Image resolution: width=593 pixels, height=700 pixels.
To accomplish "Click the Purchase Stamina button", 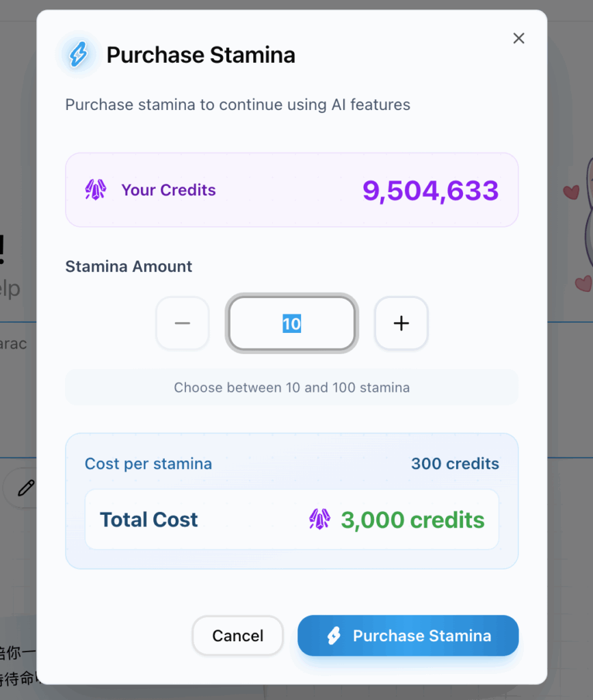I will pyautogui.click(x=408, y=636).
